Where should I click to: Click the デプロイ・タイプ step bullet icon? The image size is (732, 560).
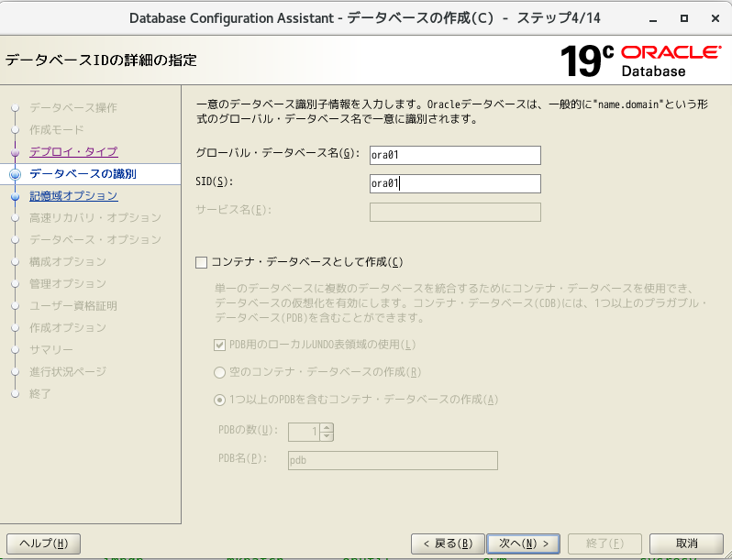tap(15, 152)
